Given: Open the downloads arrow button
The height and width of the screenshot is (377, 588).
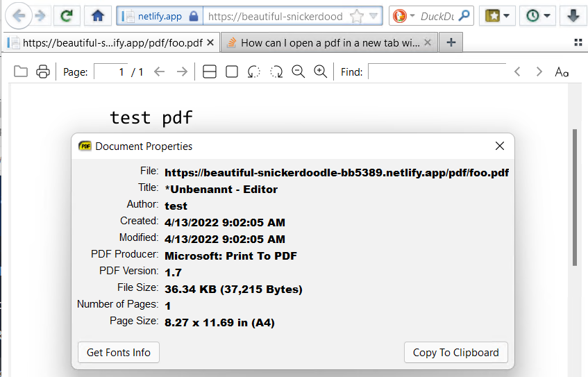Looking at the screenshot, I should (573, 16).
